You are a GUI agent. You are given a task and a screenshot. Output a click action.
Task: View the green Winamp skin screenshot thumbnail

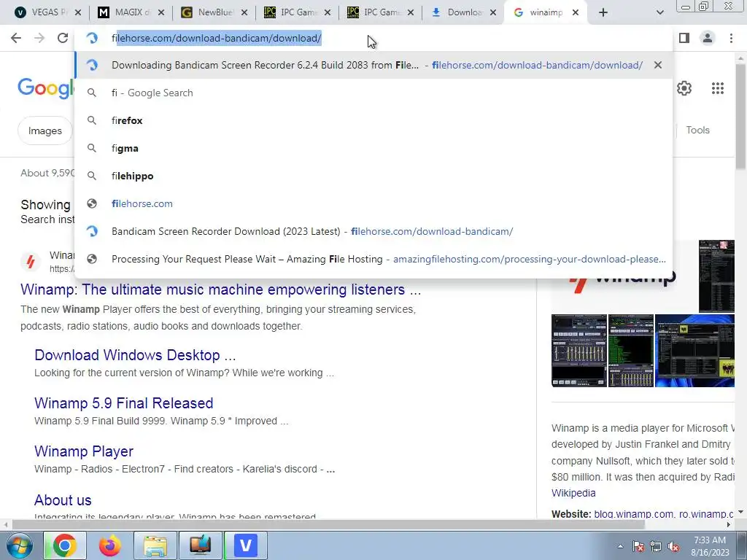tap(631, 351)
